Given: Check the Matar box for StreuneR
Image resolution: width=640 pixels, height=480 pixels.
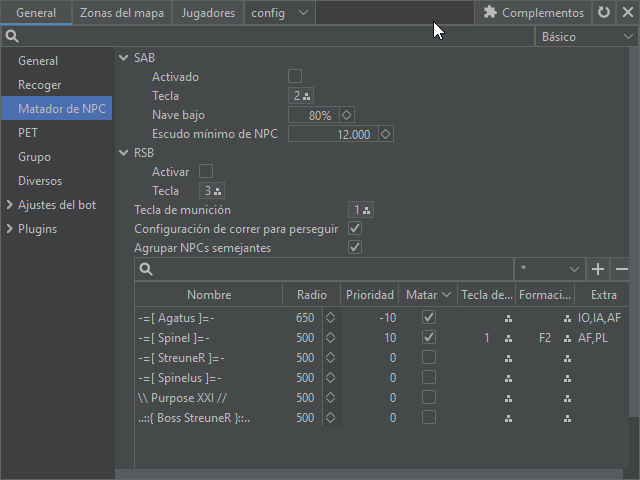Looking at the screenshot, I should (429, 358).
